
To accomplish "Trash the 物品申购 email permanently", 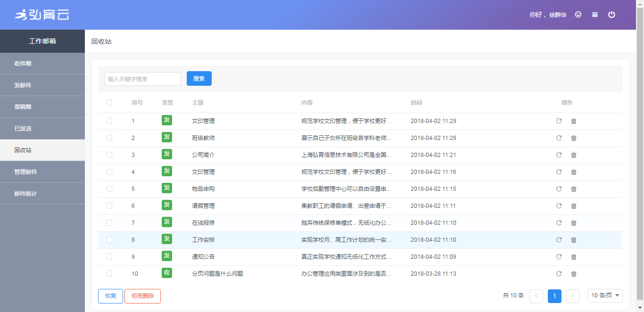I will (574, 189).
